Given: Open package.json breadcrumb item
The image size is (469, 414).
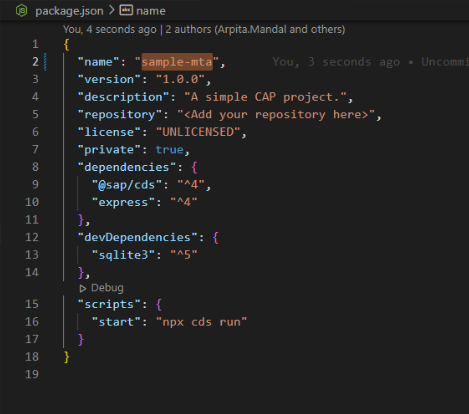Looking at the screenshot, I should pyautogui.click(x=69, y=11).
